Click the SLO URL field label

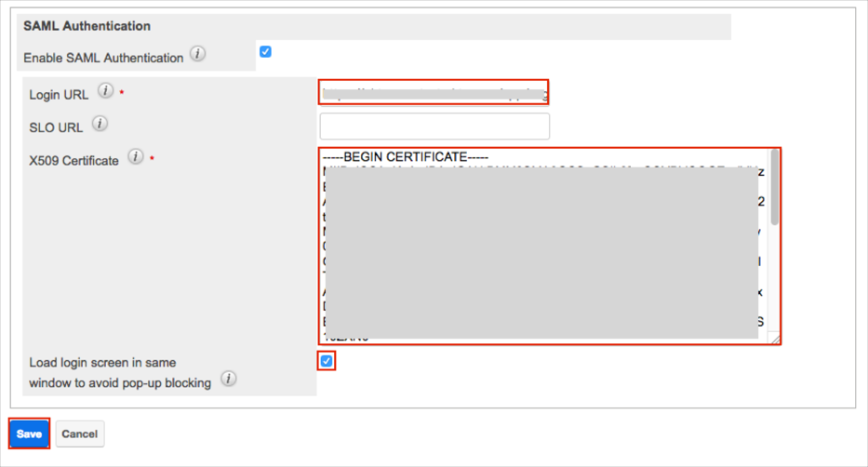56,127
